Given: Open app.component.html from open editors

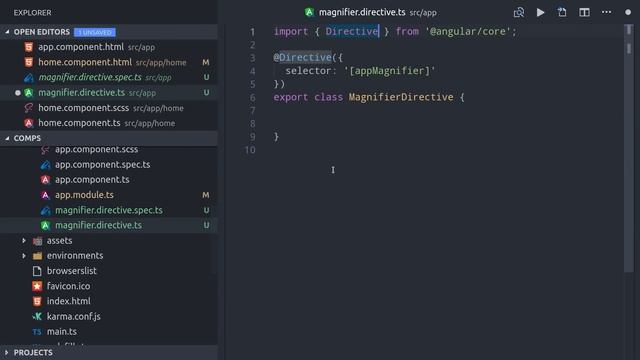Looking at the screenshot, I should coord(109,47).
